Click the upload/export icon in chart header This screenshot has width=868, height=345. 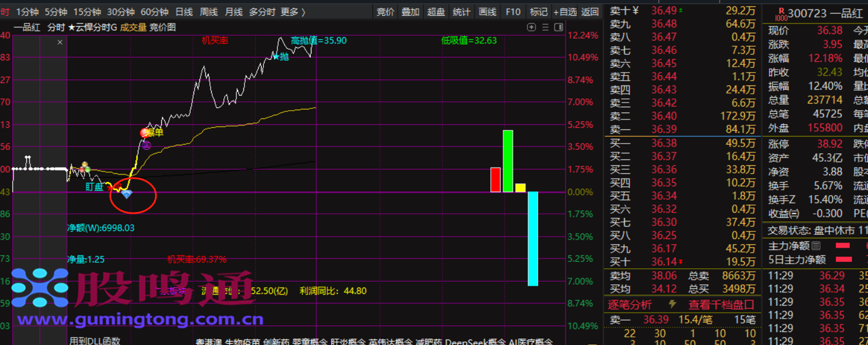(531, 27)
